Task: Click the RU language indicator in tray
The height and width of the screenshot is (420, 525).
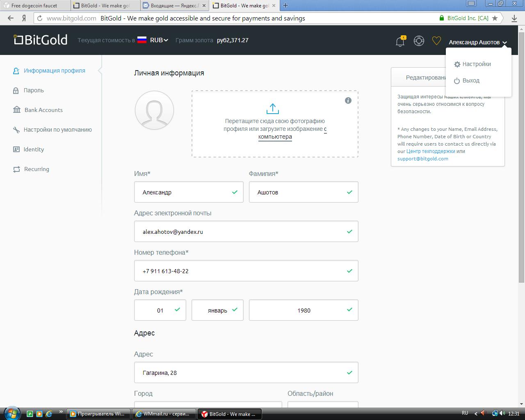Action: point(465,413)
